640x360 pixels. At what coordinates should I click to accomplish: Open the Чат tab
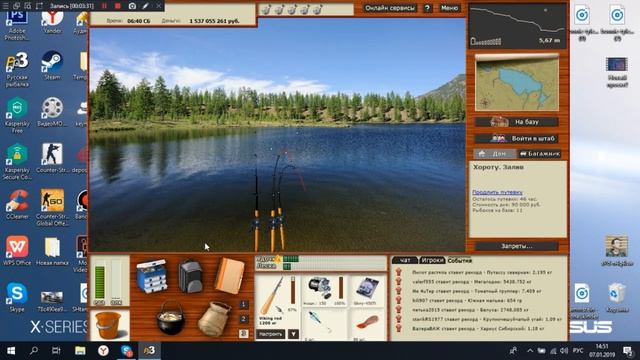pyautogui.click(x=405, y=260)
